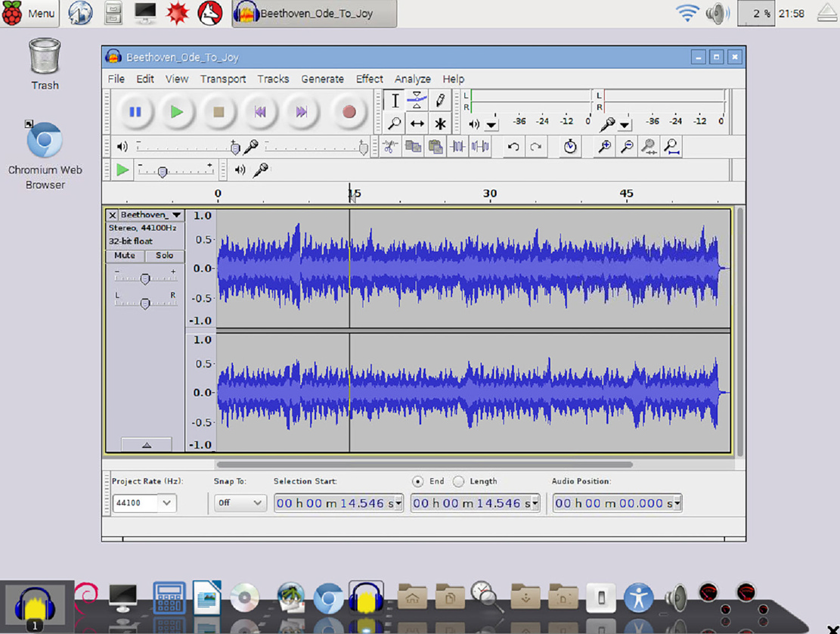Image resolution: width=840 pixels, height=634 pixels.
Task: Open the input meter dropdown beside microphone
Action: pyautogui.click(x=625, y=125)
